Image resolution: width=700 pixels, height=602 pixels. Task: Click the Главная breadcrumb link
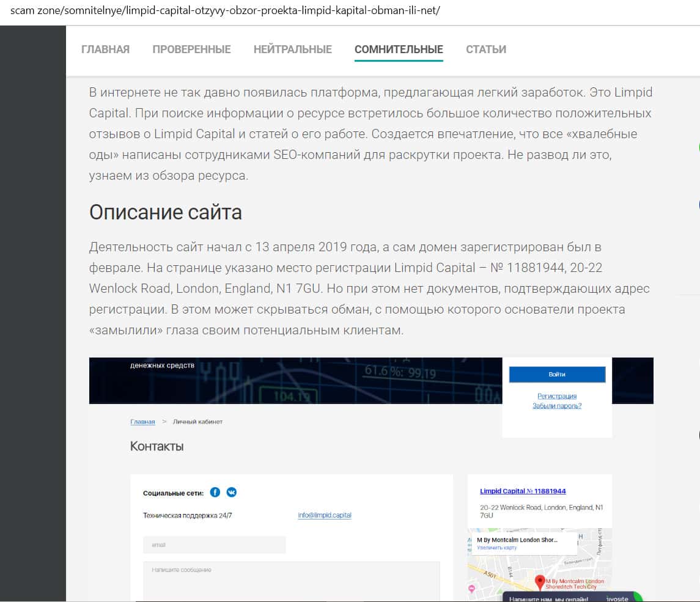[142, 422]
